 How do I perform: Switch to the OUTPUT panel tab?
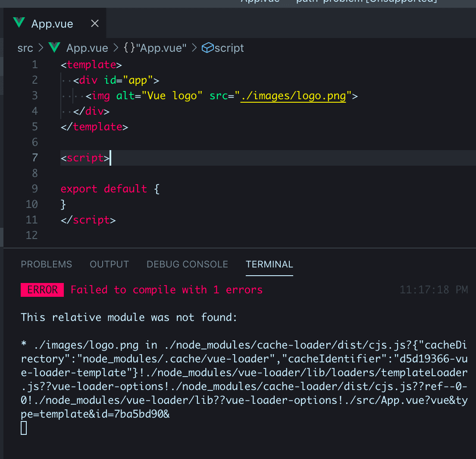109,264
